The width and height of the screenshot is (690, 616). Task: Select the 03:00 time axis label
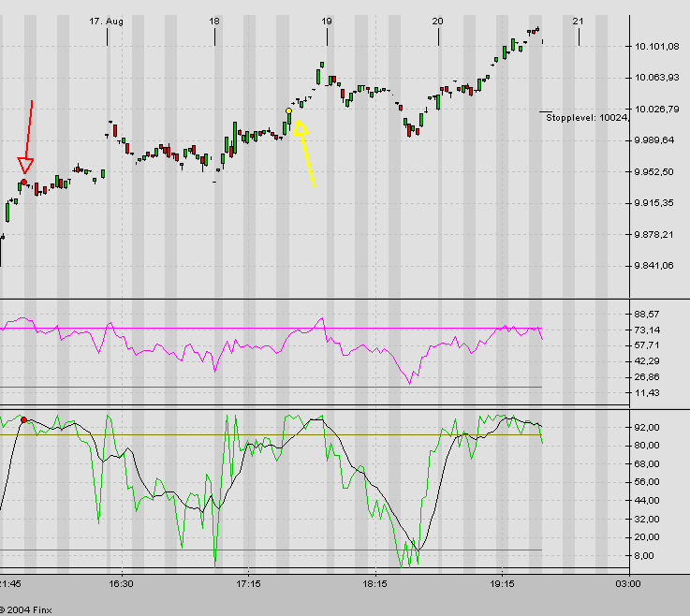tap(627, 583)
